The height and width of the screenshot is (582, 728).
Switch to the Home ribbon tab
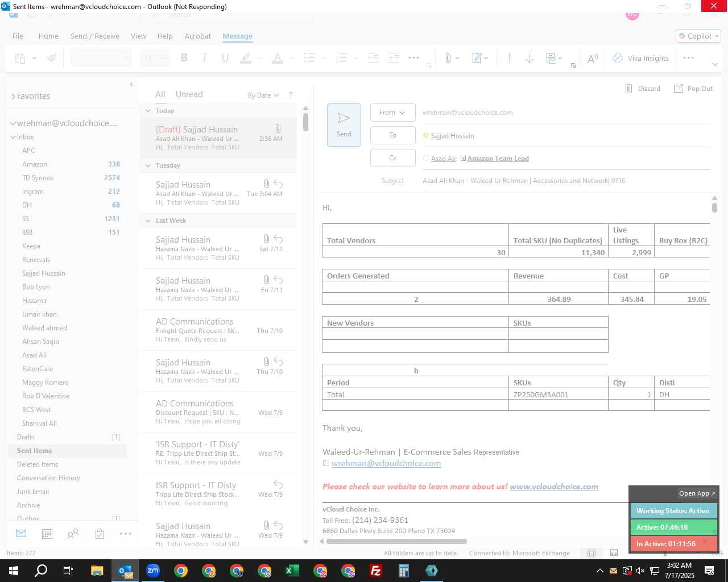[48, 36]
